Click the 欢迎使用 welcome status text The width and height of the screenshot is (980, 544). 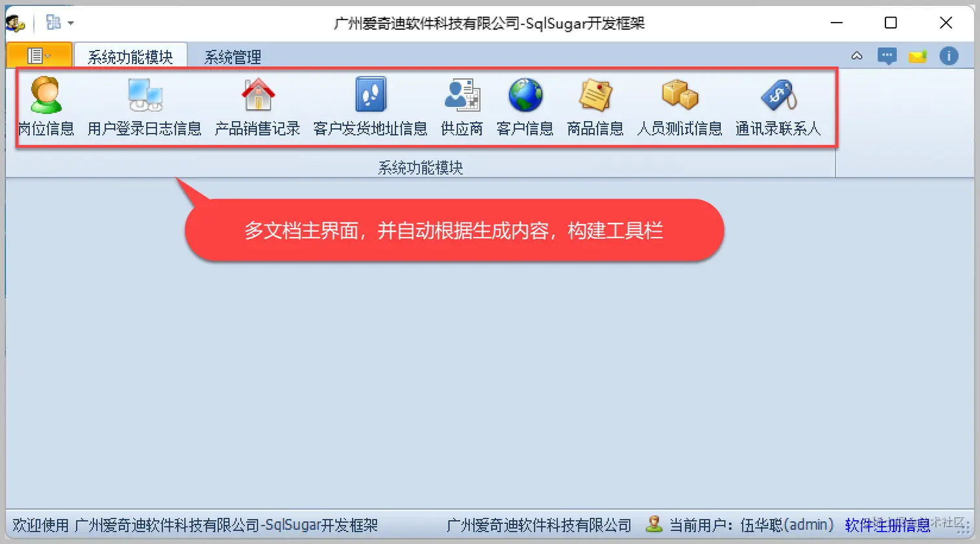click(x=195, y=525)
